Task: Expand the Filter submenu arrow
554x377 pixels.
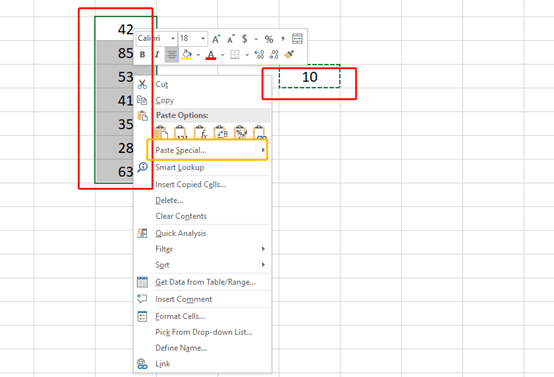Action: [263, 249]
